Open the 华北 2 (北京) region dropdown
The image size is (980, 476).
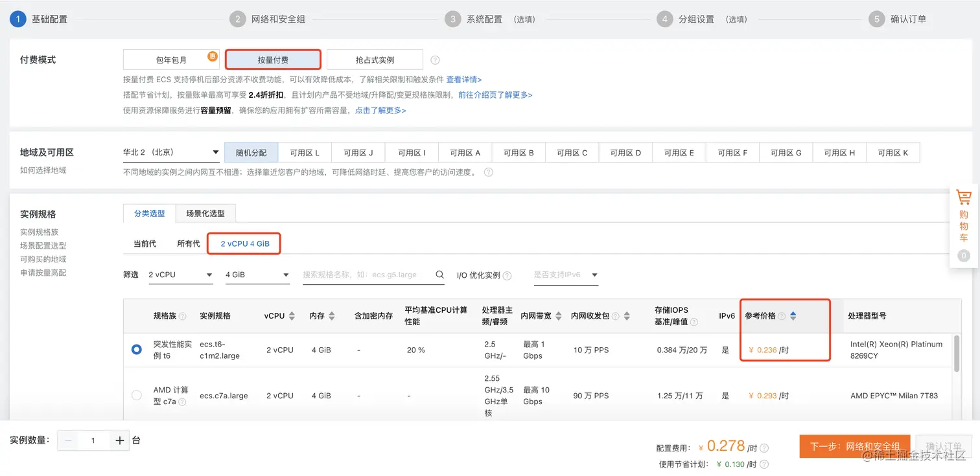pyautogui.click(x=171, y=153)
